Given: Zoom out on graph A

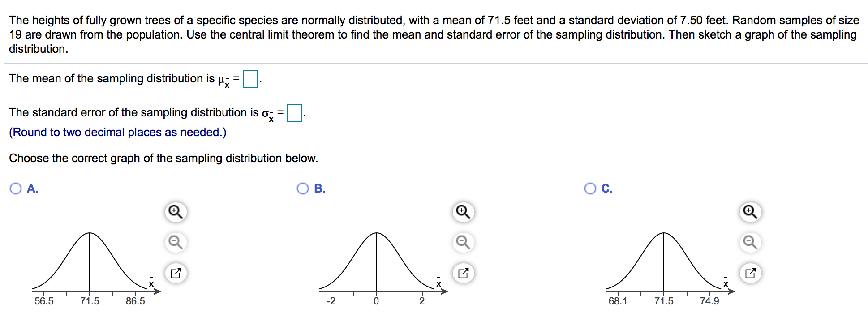Looking at the screenshot, I should click(x=176, y=242).
